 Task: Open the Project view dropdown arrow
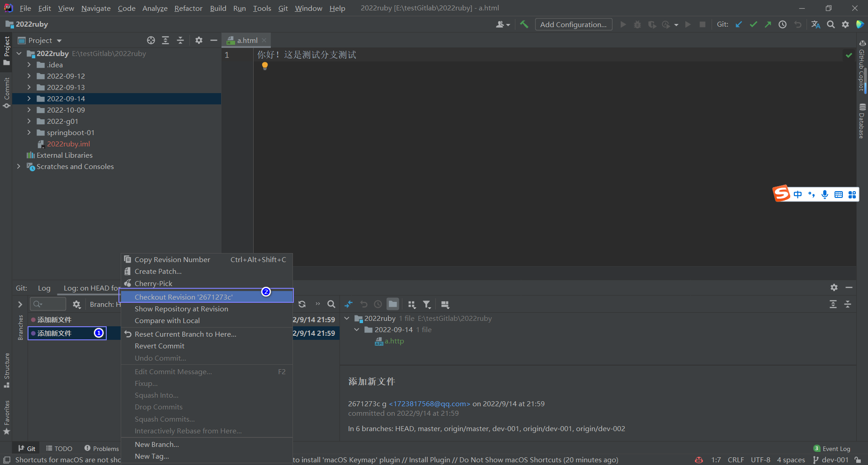[x=59, y=41]
